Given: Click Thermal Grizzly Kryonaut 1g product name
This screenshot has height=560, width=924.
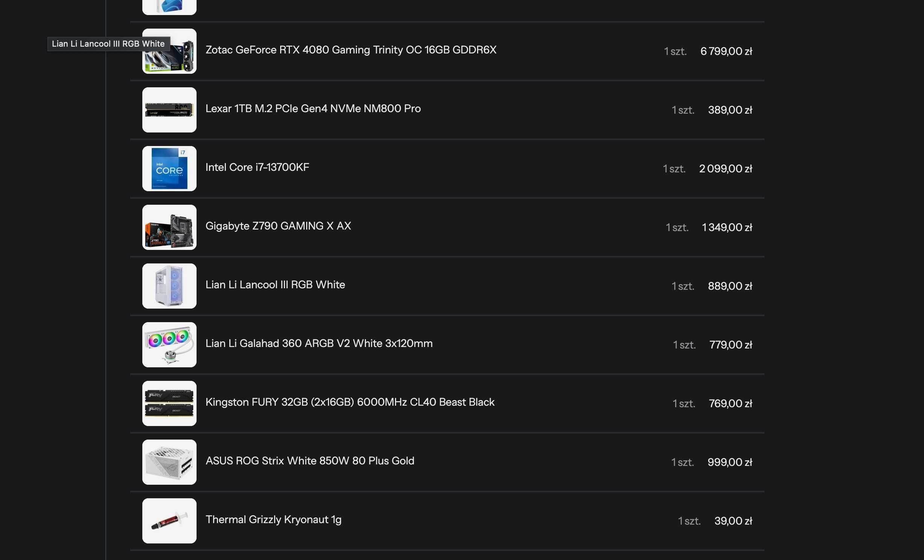Looking at the screenshot, I should [273, 519].
